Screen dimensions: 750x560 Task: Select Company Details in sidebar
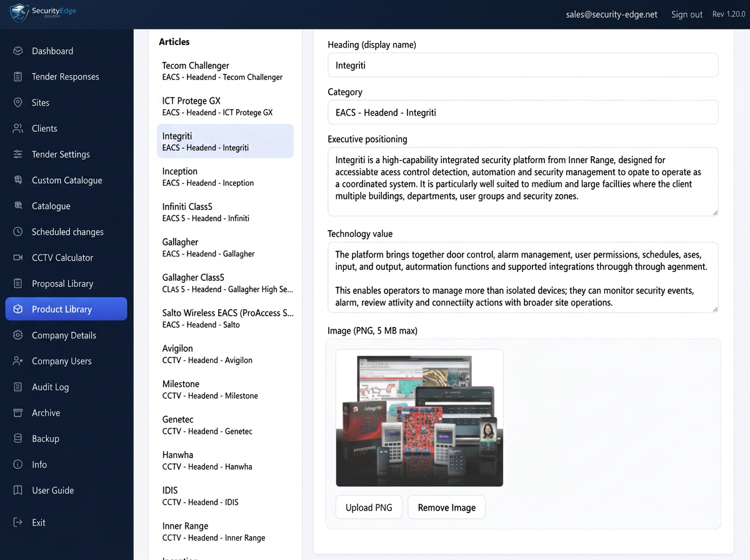(x=66, y=335)
